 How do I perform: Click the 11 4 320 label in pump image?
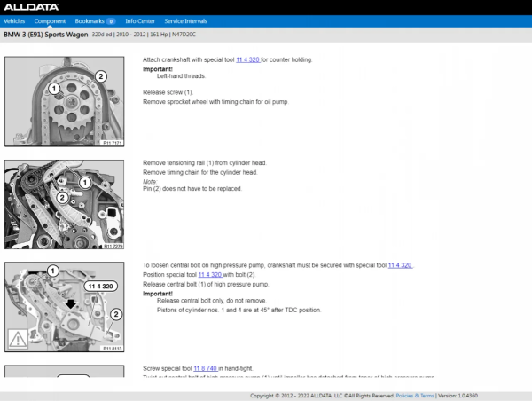100,287
